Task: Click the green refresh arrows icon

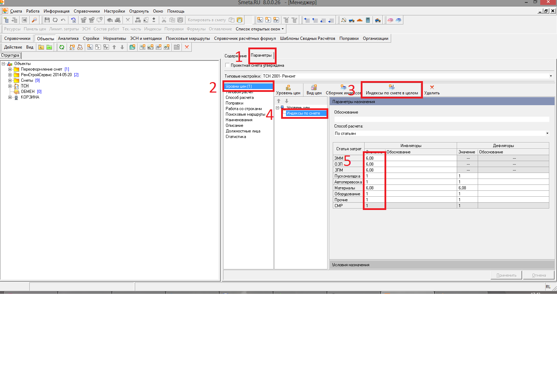Action: click(x=62, y=47)
